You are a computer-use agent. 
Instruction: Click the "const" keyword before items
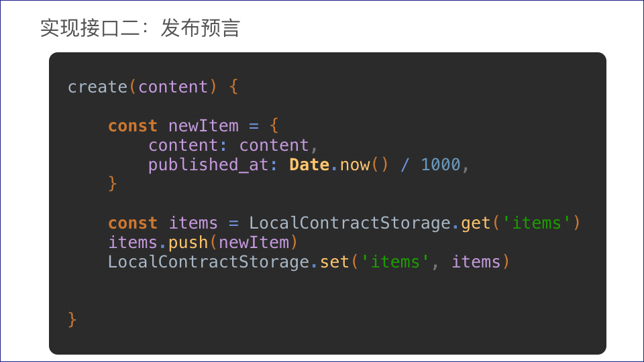133,223
